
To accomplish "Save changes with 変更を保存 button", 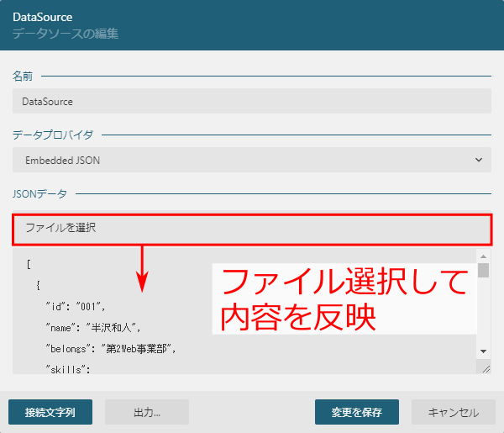I will 357,412.
